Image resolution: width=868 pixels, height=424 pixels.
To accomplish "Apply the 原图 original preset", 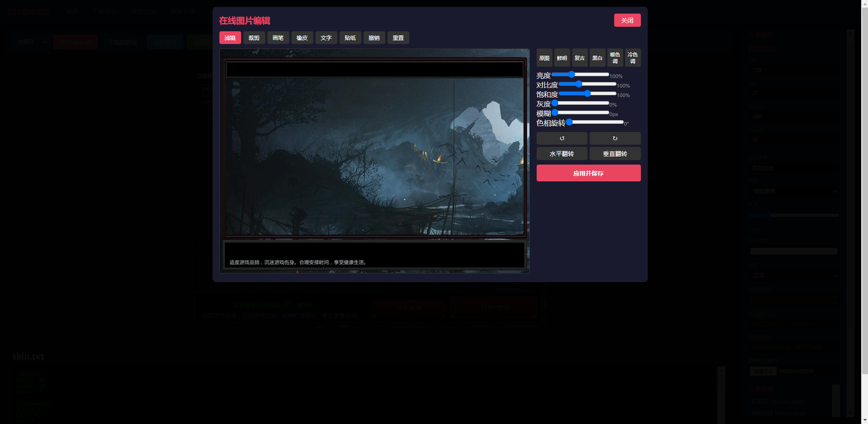I will (x=544, y=58).
